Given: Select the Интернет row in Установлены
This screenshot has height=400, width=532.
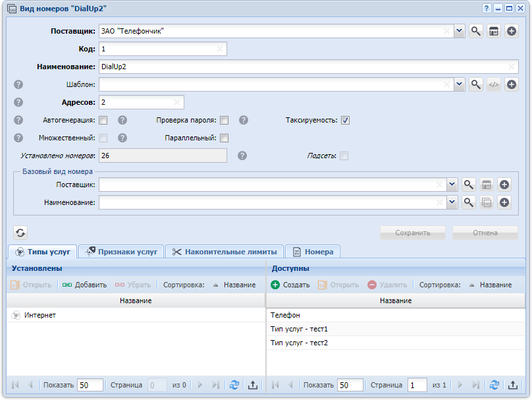Looking at the screenshot, I should (x=136, y=315).
